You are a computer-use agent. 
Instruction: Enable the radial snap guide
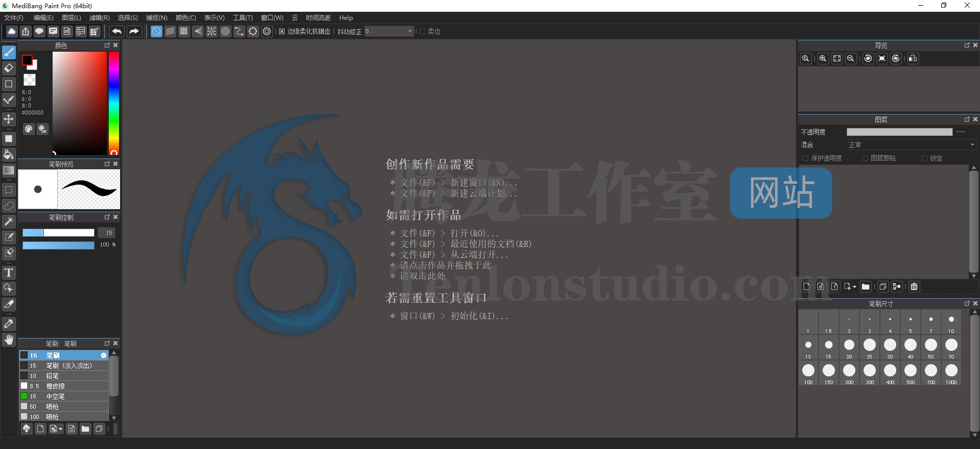[212, 31]
